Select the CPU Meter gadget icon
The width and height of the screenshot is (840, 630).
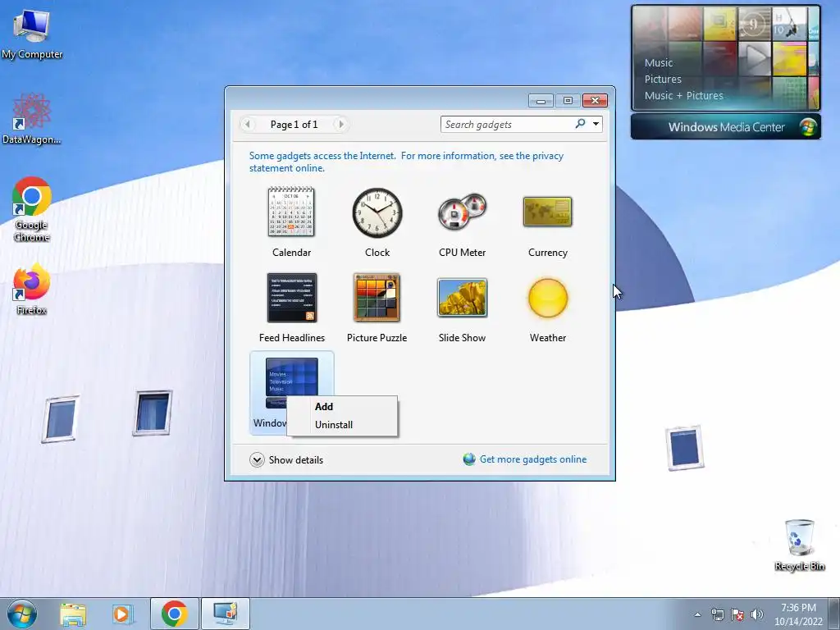coord(463,212)
